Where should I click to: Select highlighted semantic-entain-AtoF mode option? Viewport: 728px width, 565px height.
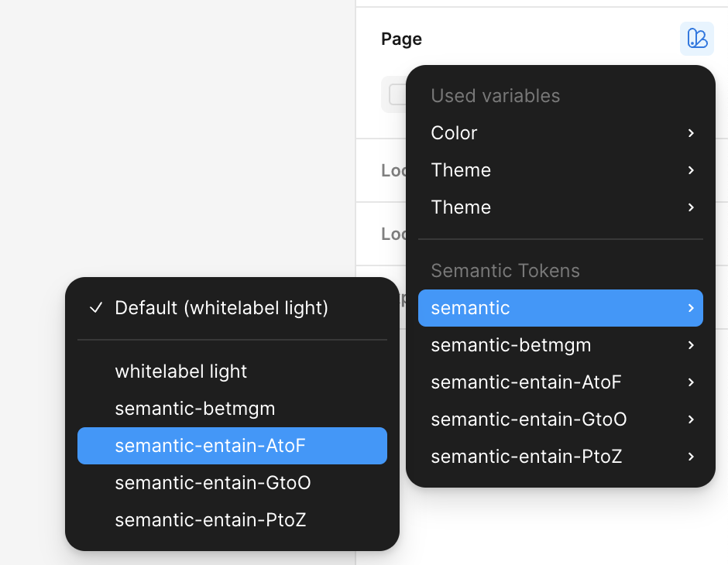pos(232,446)
